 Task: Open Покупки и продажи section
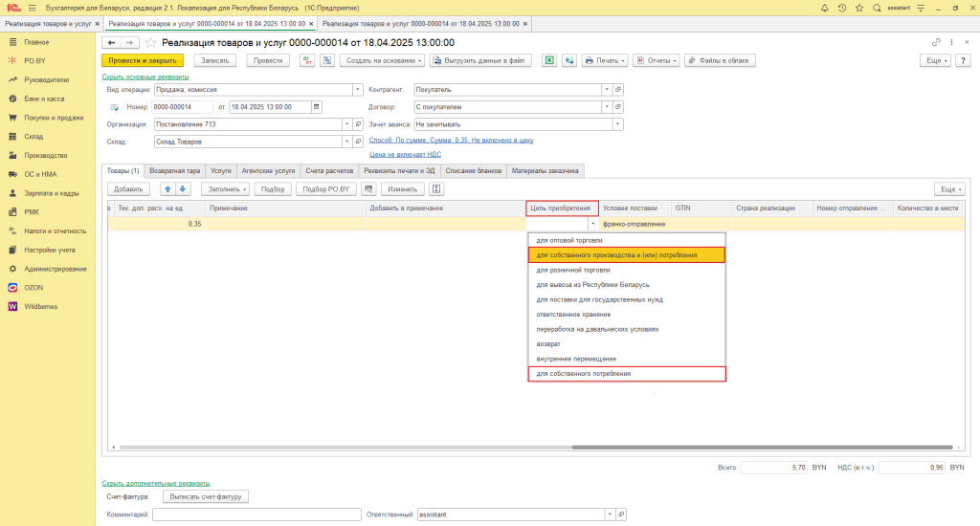54,118
